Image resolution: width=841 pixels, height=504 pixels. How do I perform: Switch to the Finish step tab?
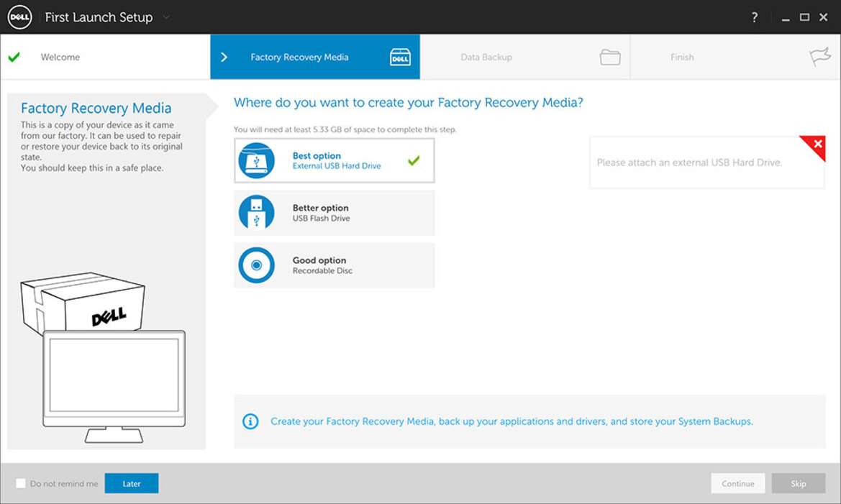735,57
